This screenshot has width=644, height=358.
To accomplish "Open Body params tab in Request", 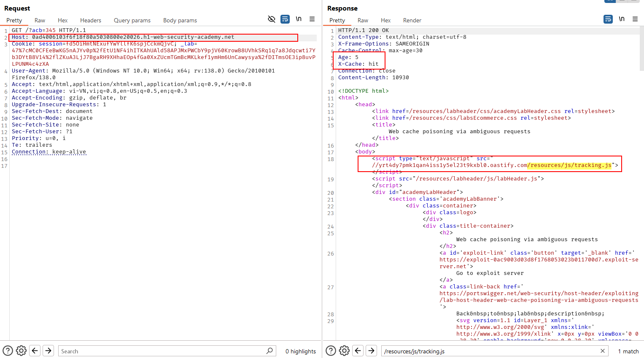I will [x=180, y=20].
